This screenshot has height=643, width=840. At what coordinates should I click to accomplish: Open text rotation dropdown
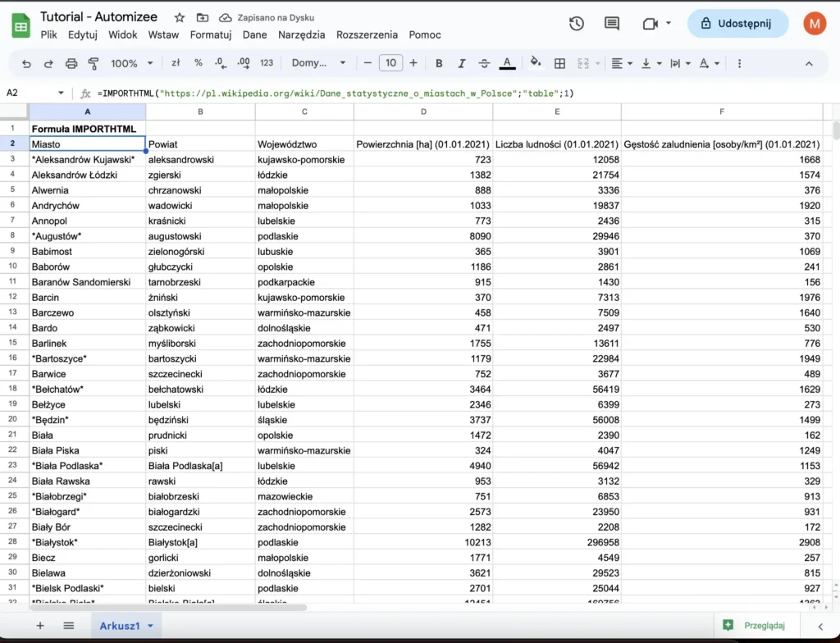click(x=710, y=64)
